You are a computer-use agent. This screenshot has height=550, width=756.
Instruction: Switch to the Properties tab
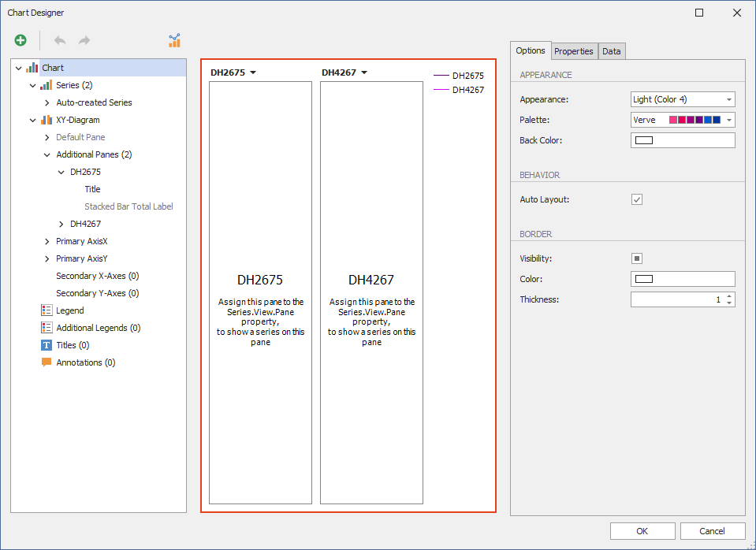tap(573, 51)
